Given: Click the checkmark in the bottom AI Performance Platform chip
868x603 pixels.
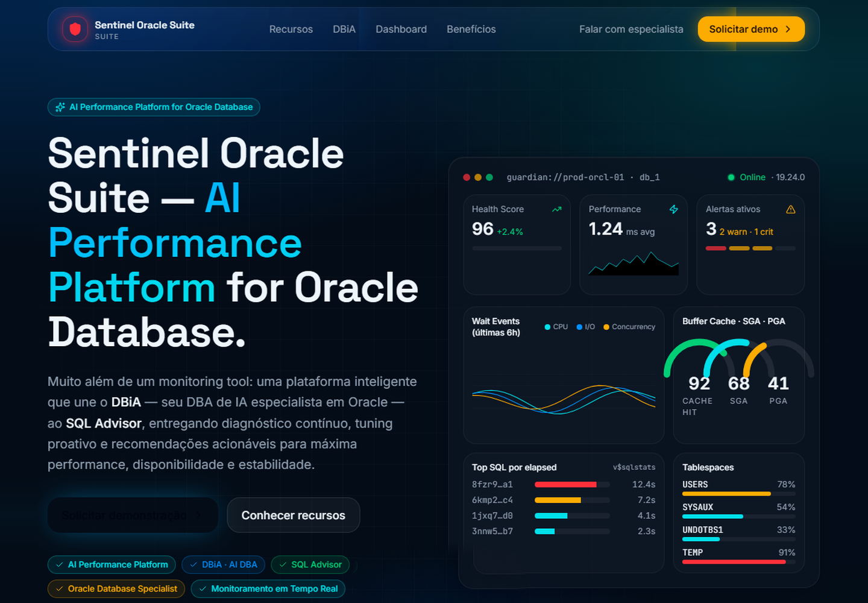Looking at the screenshot, I should [60, 565].
